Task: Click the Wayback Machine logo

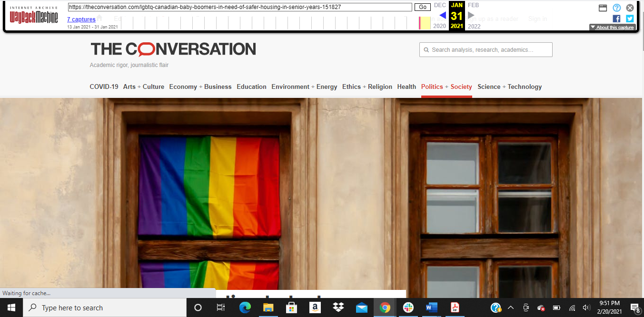Action: click(34, 16)
